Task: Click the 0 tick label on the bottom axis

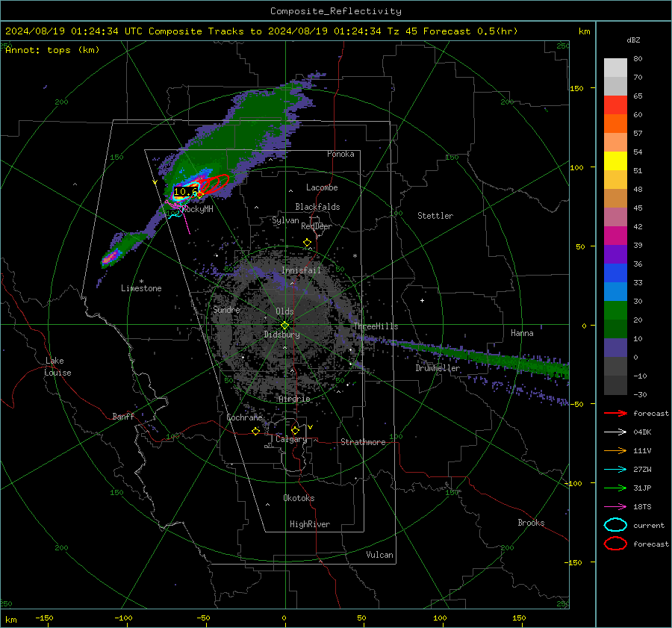Action: pos(284,618)
